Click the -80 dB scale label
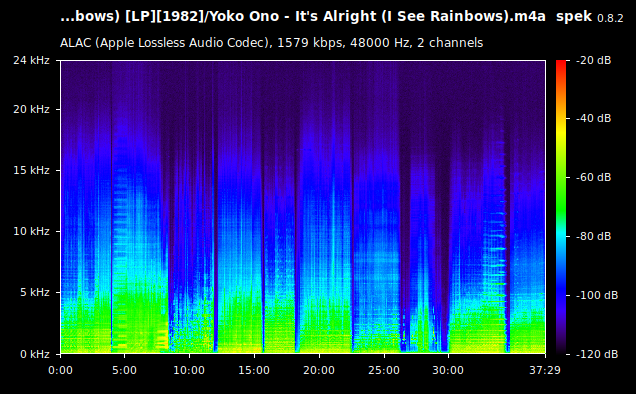This screenshot has height=394, width=636. click(x=593, y=236)
